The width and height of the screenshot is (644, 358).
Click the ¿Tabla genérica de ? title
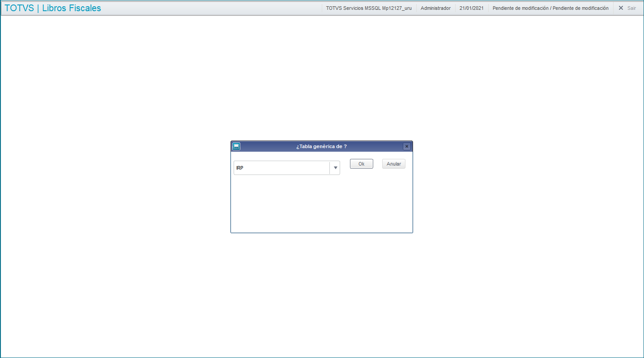pos(321,146)
